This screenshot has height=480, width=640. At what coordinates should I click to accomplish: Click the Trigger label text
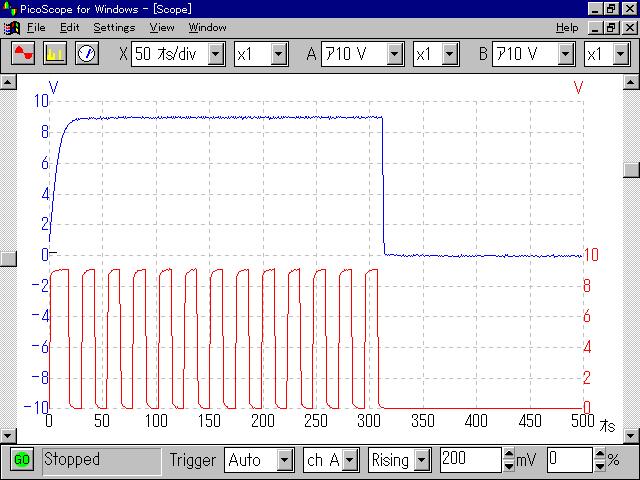point(193,460)
